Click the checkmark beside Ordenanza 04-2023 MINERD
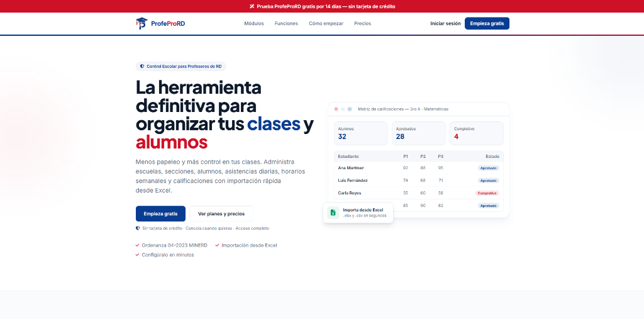Viewport: 644px width, 319px height. pos(137,245)
